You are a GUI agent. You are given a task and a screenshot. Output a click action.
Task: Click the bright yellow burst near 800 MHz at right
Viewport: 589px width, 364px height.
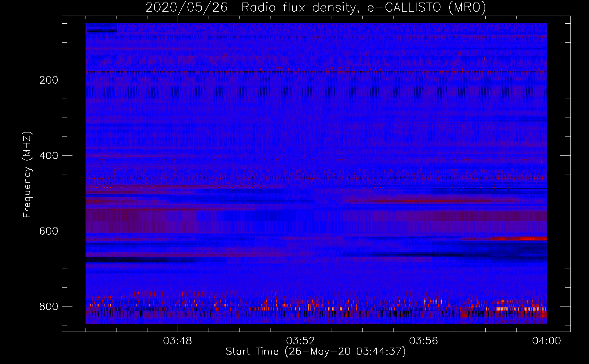(521, 309)
